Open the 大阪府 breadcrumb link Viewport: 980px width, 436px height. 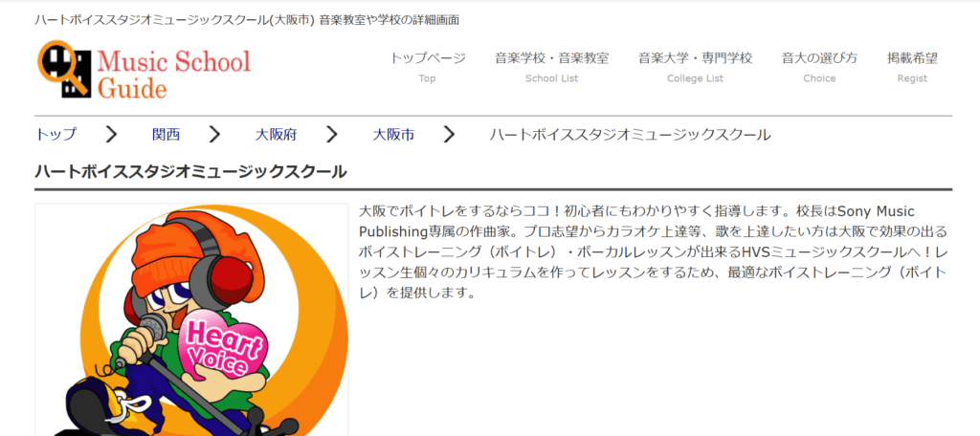pos(277,134)
